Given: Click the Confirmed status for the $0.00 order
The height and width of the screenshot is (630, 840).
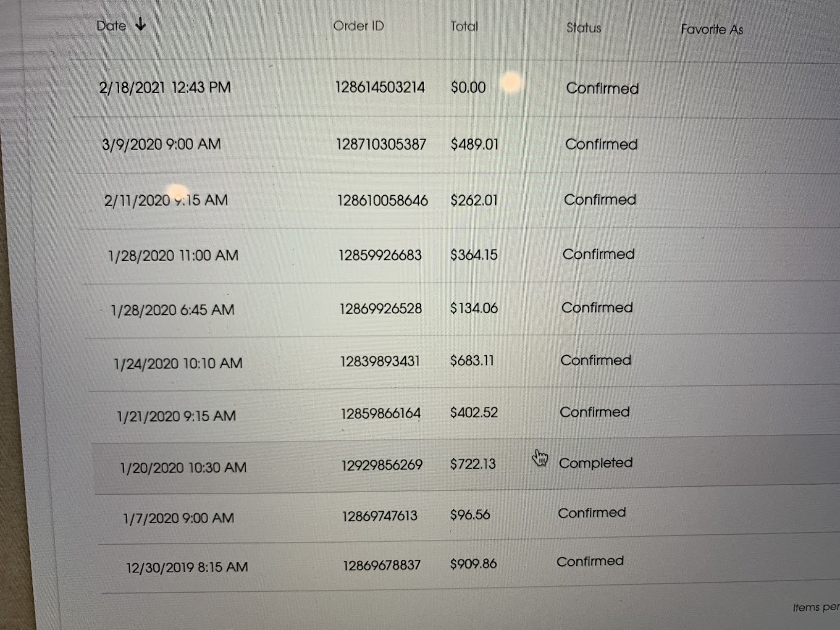Looking at the screenshot, I should tap(602, 89).
